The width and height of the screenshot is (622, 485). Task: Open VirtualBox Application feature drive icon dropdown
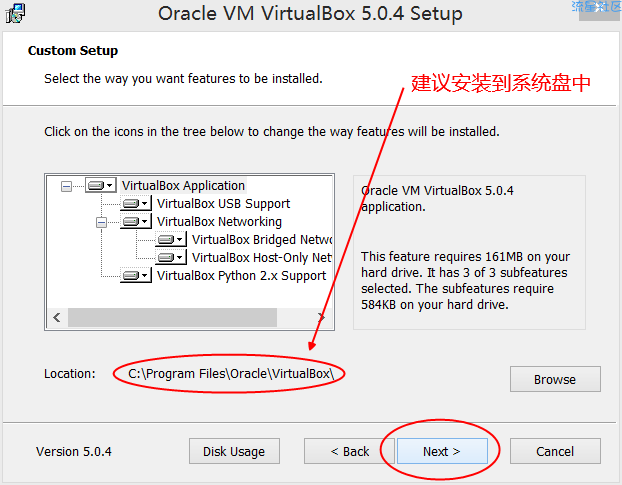point(101,185)
